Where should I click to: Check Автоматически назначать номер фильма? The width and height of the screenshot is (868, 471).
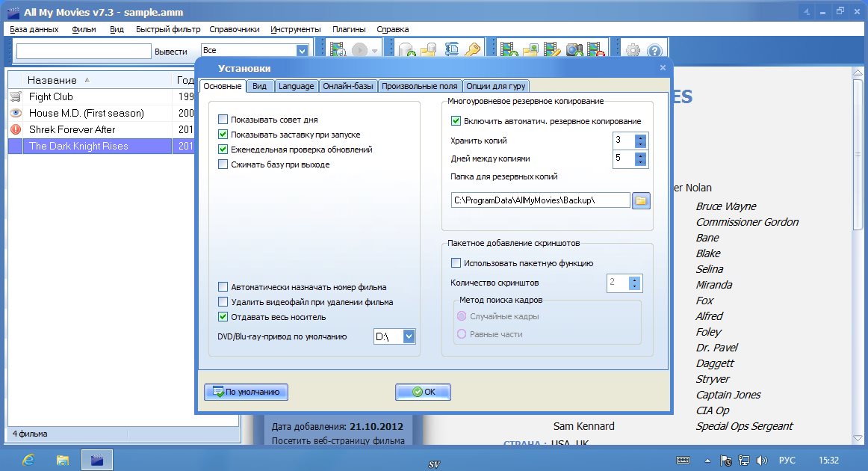pyautogui.click(x=223, y=287)
